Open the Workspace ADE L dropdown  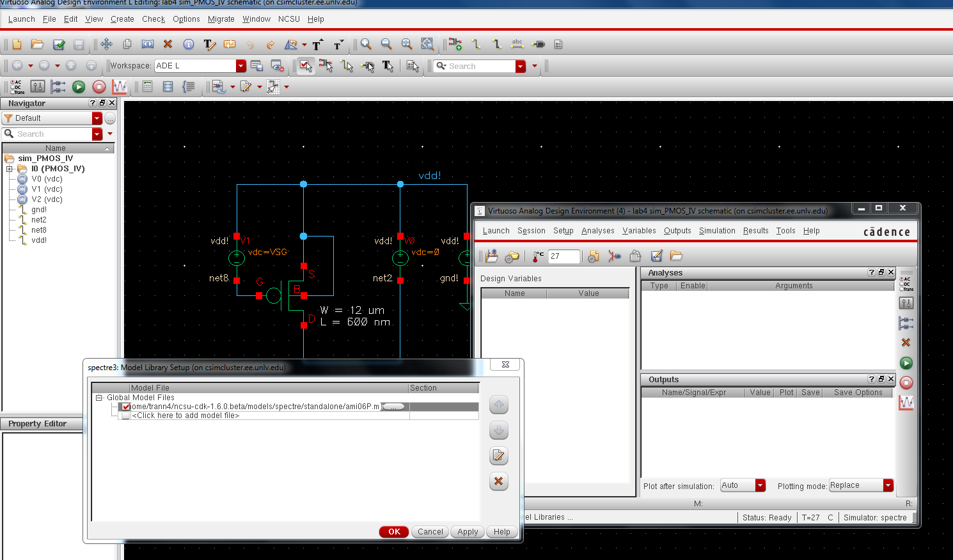240,66
